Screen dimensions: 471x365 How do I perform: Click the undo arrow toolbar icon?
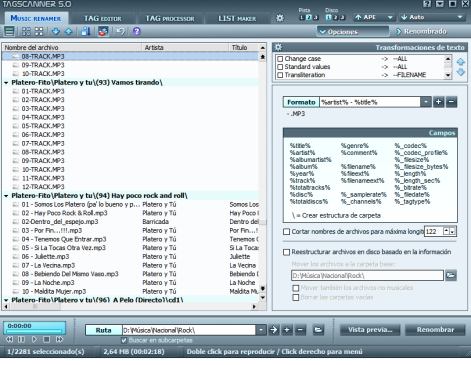point(120,32)
